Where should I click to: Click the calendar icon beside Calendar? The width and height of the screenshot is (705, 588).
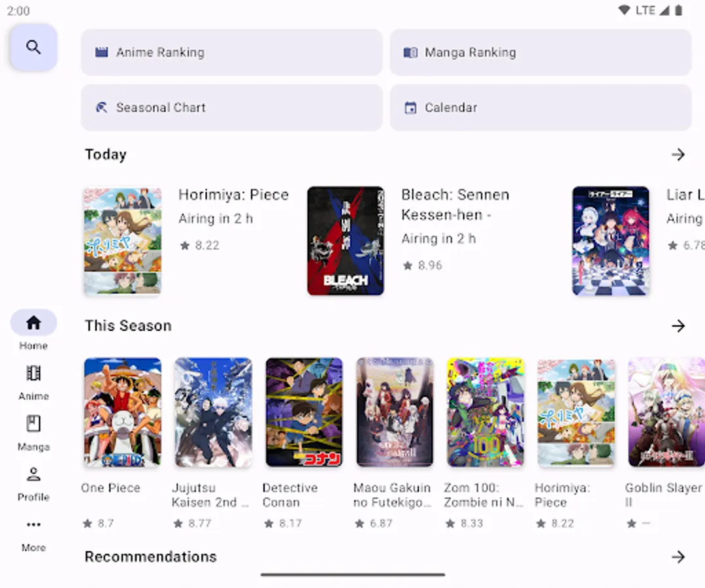tap(410, 108)
